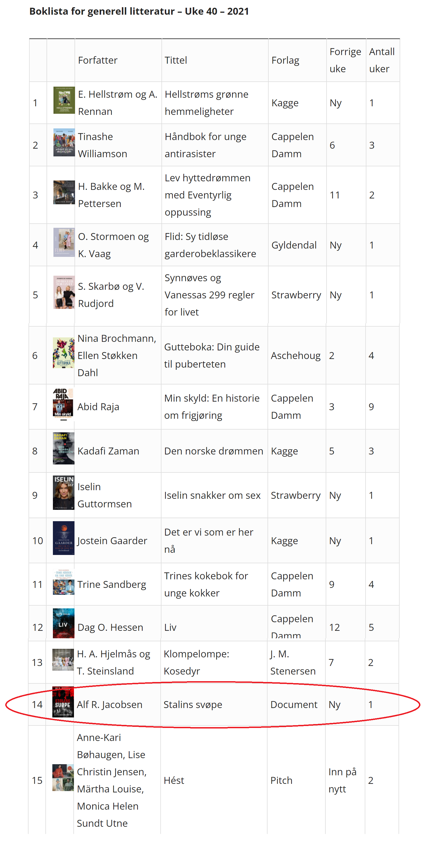The image size is (424, 868).
Task: Click the Tittel column header
Action: [176, 60]
